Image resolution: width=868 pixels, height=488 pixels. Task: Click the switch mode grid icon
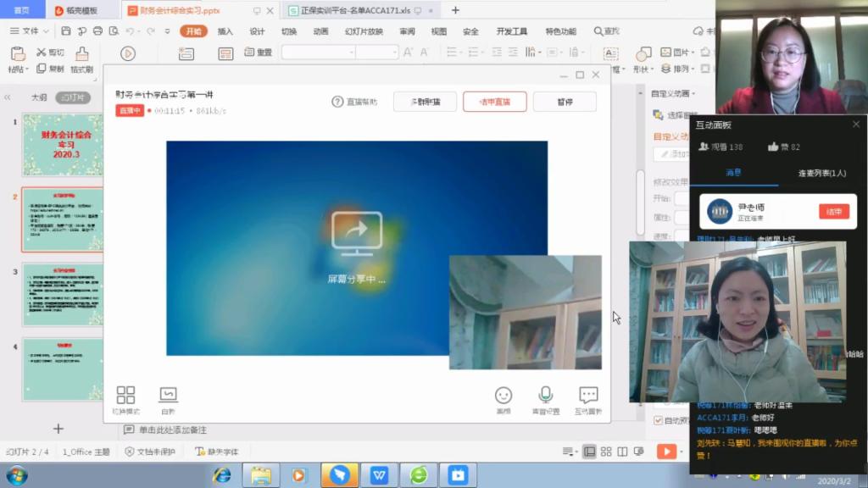125,396
